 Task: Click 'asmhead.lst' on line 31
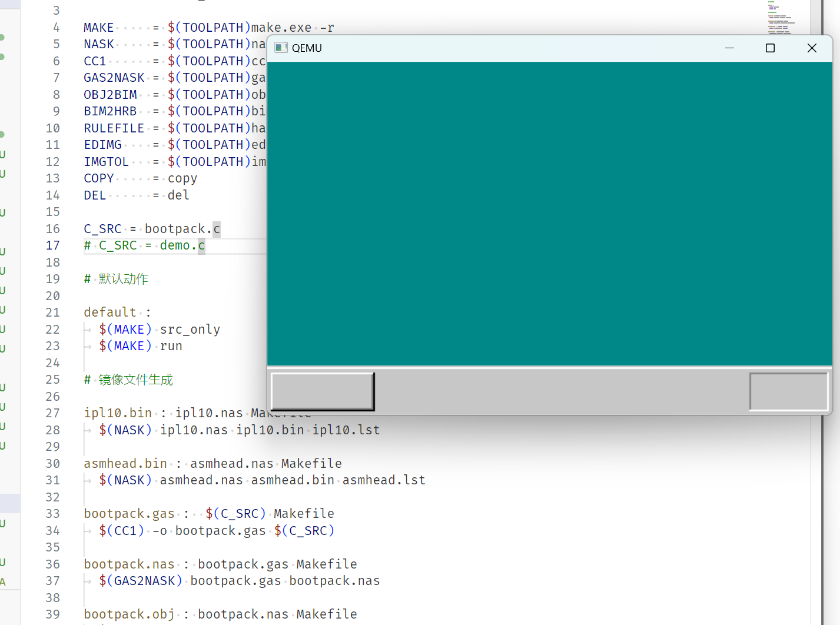384,480
